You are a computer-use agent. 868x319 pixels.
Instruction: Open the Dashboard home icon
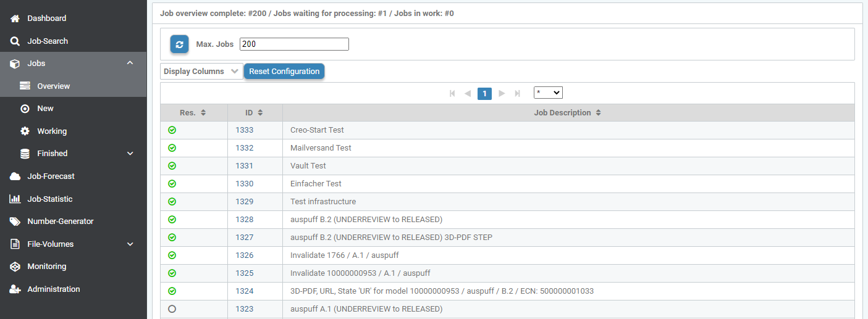click(15, 19)
